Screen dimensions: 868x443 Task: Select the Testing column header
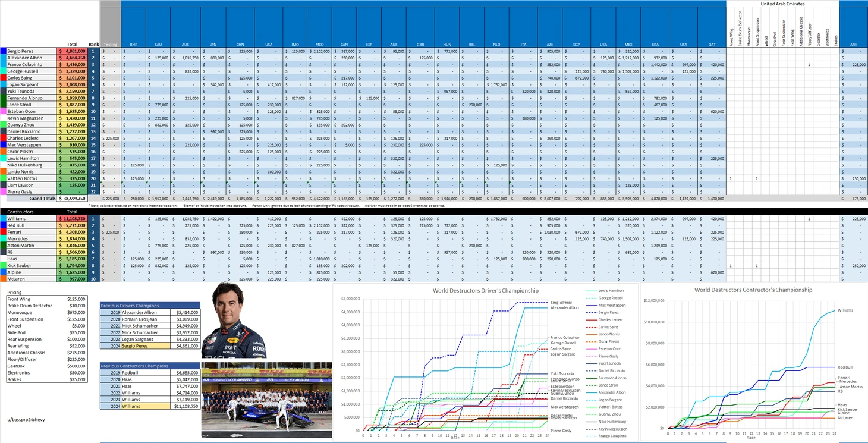coord(110,44)
